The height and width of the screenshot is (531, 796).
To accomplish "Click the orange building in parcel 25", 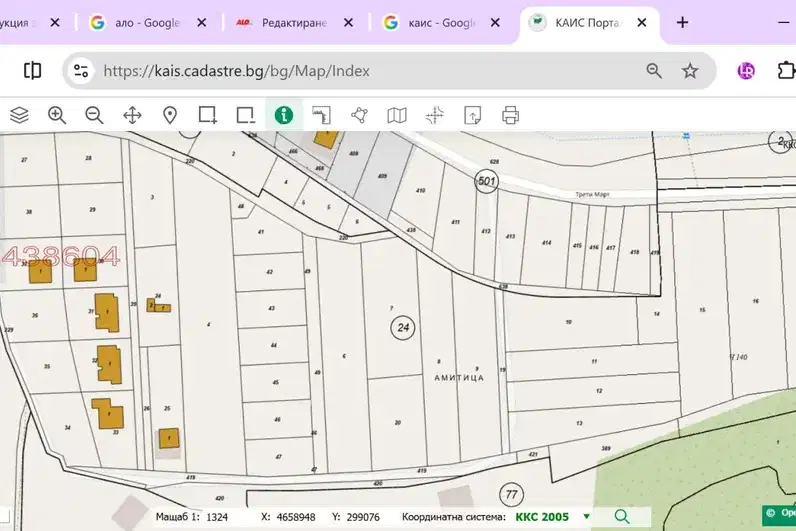I will tap(169, 438).
